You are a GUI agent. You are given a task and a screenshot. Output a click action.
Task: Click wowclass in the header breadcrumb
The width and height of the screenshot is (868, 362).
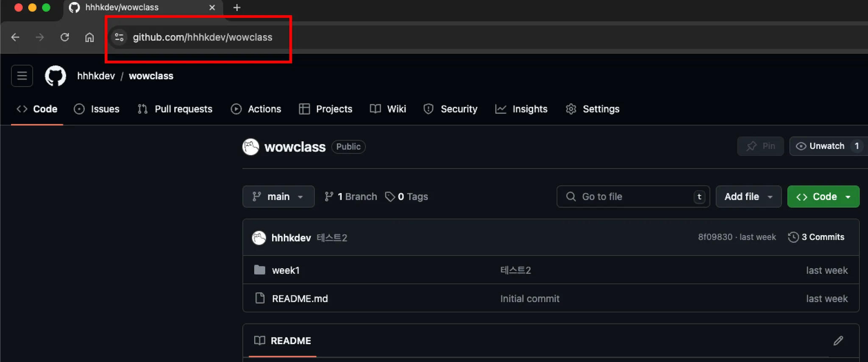(x=151, y=76)
